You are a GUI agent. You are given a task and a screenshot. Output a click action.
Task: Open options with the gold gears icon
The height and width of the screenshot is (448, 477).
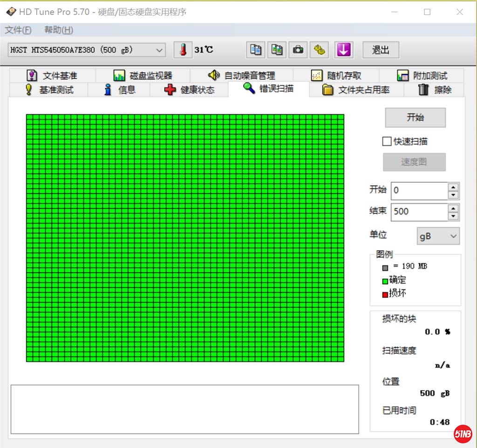320,50
